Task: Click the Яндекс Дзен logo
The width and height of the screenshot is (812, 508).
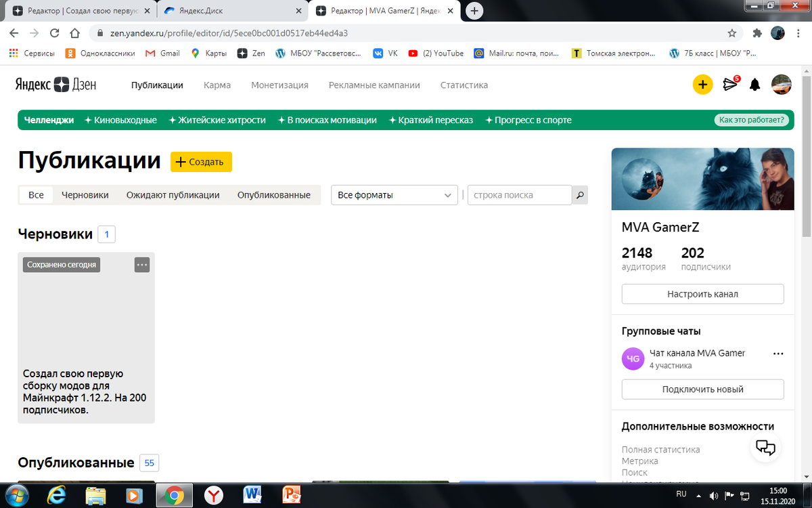Action: click(56, 85)
